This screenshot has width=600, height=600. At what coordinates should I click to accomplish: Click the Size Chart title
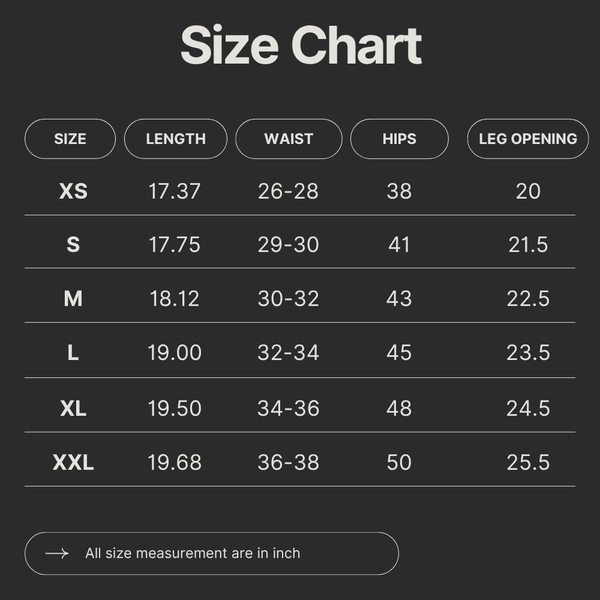coord(301,45)
